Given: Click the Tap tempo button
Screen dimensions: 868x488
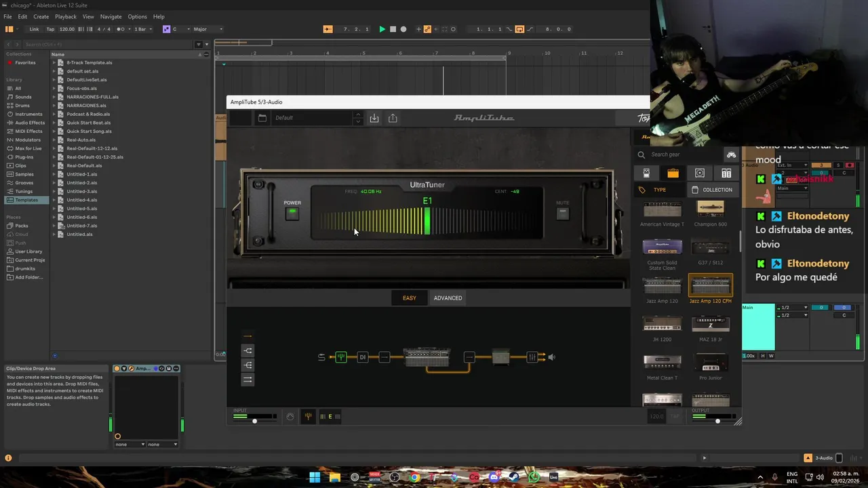Looking at the screenshot, I should point(50,29).
